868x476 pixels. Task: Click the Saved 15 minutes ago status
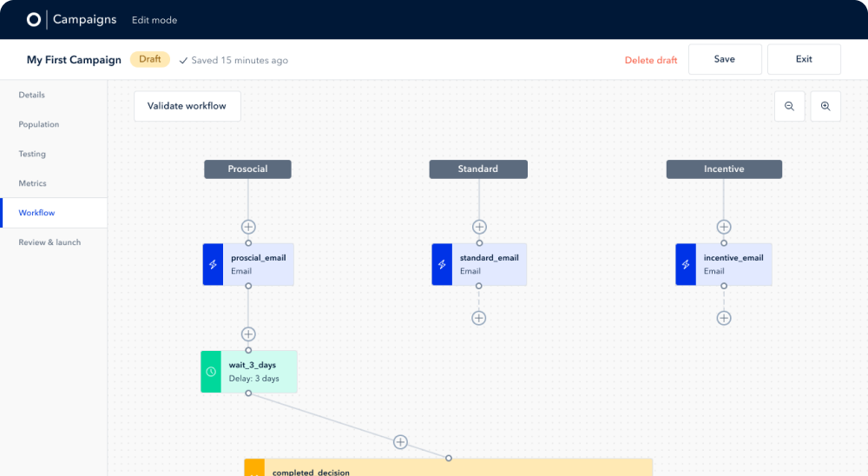coord(233,61)
